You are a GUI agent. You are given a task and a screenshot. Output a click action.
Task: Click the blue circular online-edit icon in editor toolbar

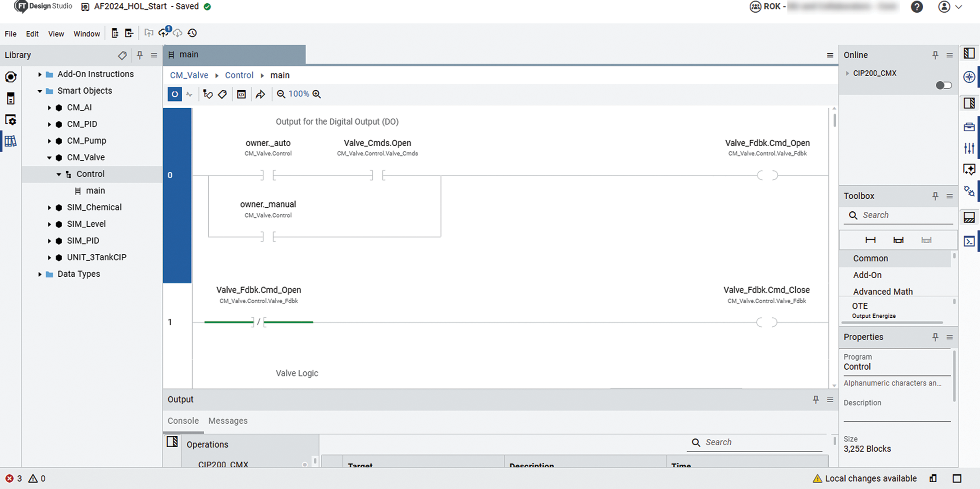point(174,94)
